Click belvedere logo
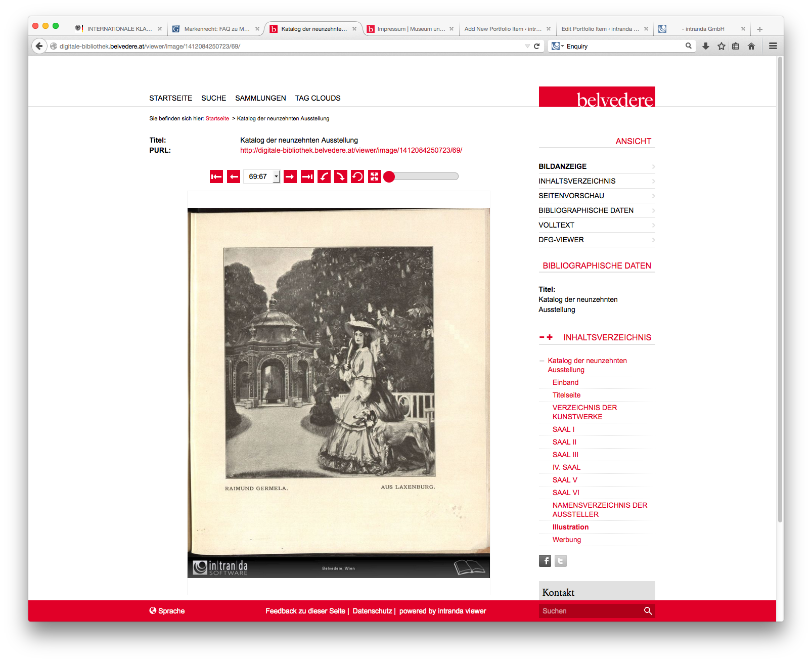This screenshot has height=662, width=812. 597,97
